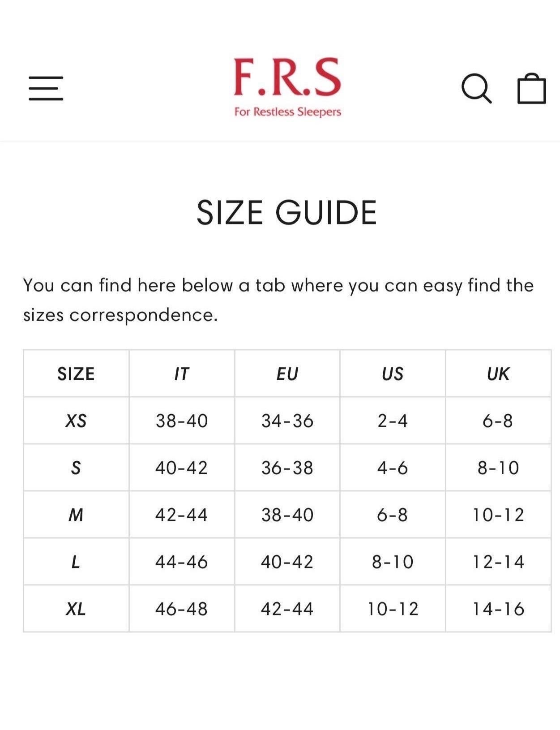Select the UK column header
This screenshot has height=730, width=560.
[498, 374]
